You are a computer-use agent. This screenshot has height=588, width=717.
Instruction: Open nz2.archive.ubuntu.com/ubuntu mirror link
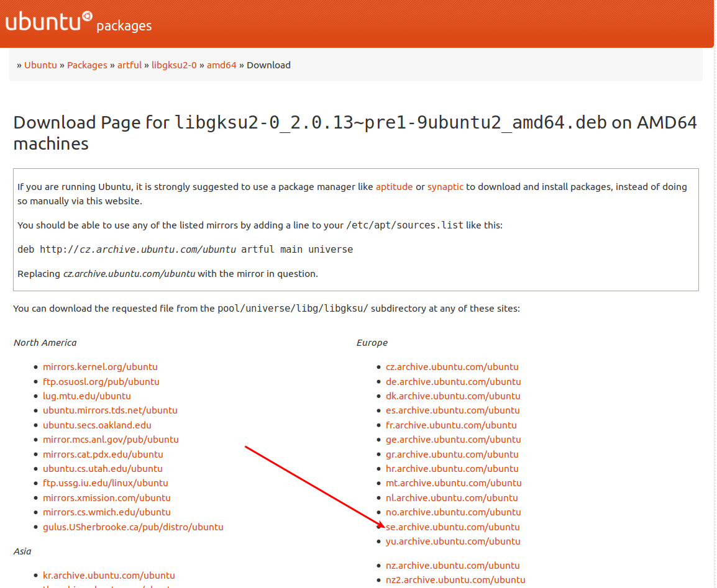[455, 579]
